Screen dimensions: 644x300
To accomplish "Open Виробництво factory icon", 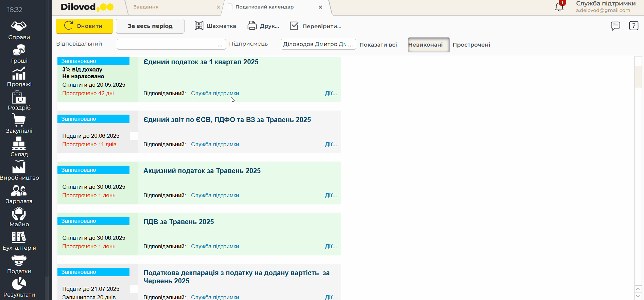I will click(x=19, y=171).
